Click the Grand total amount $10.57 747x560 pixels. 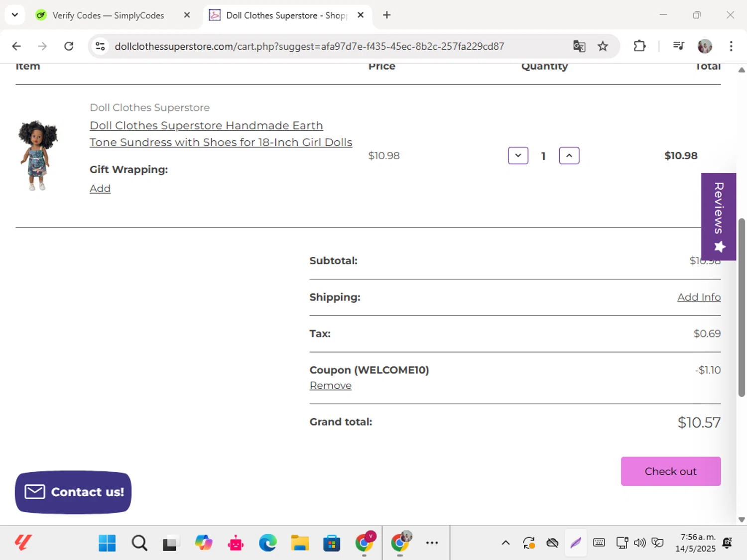(x=699, y=423)
